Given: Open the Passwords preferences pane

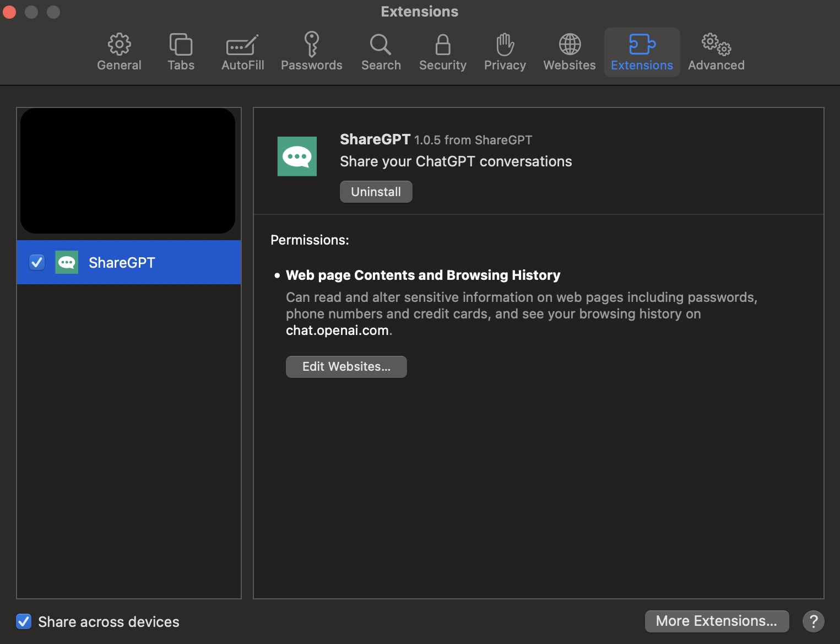Looking at the screenshot, I should click(x=311, y=52).
